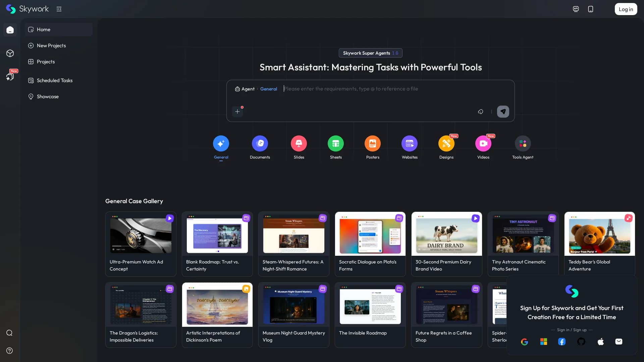Select the Websites agent icon
644x362 pixels.
pyautogui.click(x=410, y=143)
